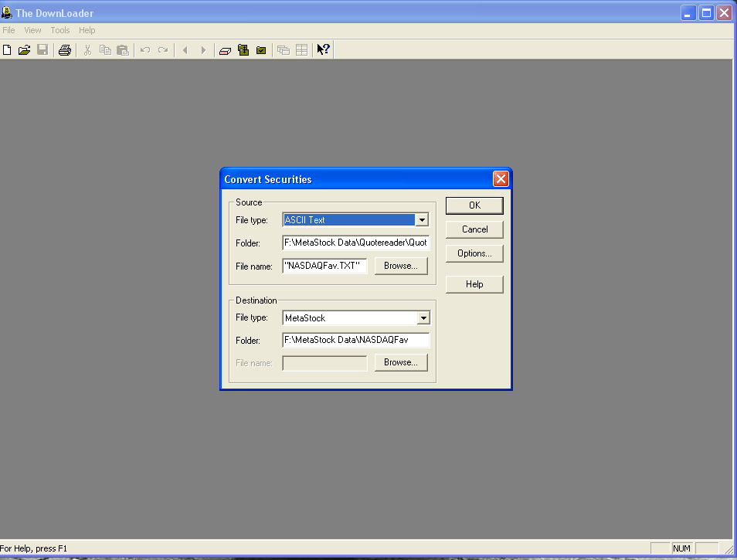Click the context help pointer icon
Image resolution: width=737 pixels, height=560 pixels.
[x=324, y=49]
